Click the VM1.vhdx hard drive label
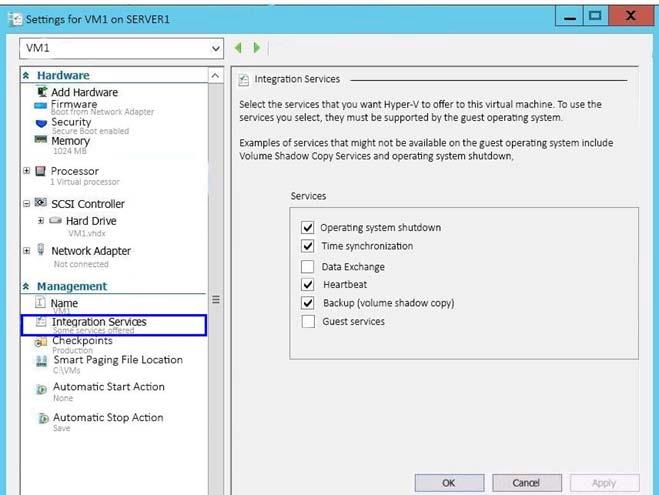Screen dimensions: 659x495 (x=87, y=233)
